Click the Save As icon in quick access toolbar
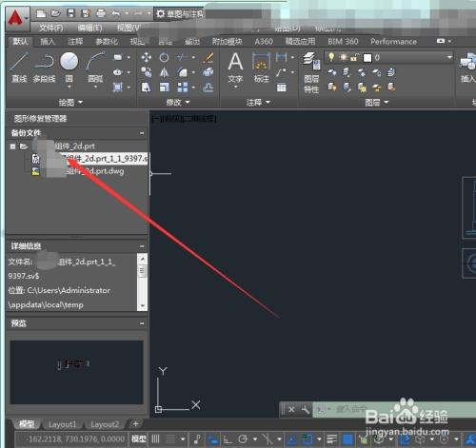The height and width of the screenshot is (448, 476). 86,13
